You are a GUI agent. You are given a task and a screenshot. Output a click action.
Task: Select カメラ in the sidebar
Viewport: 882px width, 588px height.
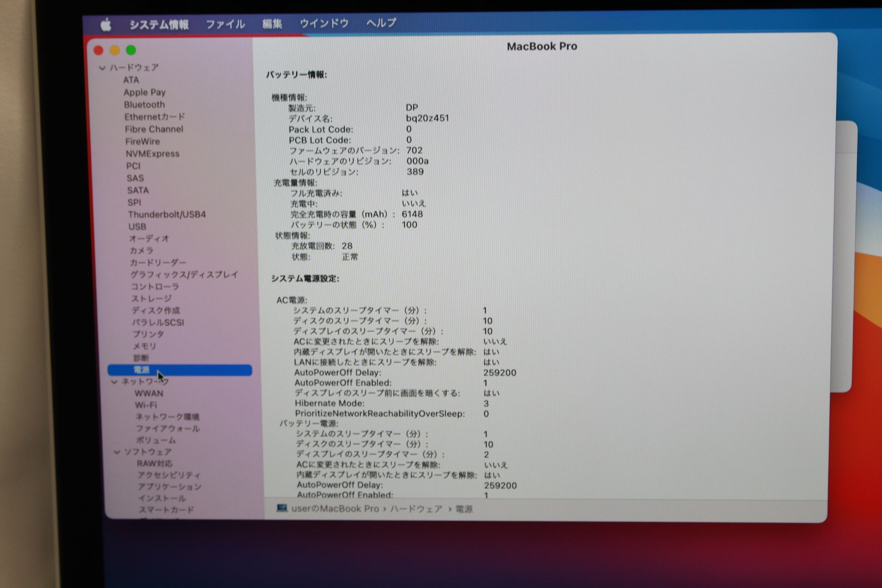tap(141, 250)
